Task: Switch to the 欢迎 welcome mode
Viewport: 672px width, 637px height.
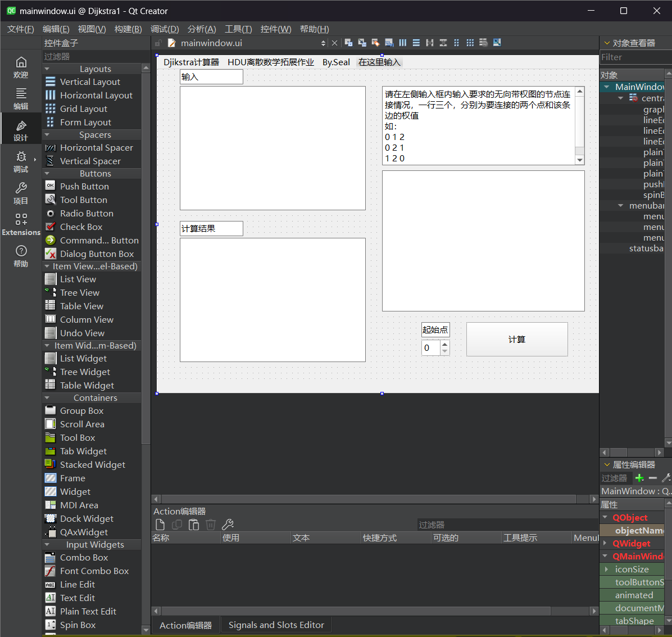Action: [21, 67]
